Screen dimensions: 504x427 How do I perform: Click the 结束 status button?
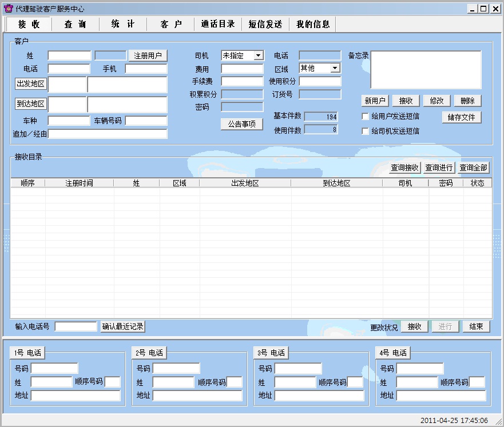pos(476,326)
